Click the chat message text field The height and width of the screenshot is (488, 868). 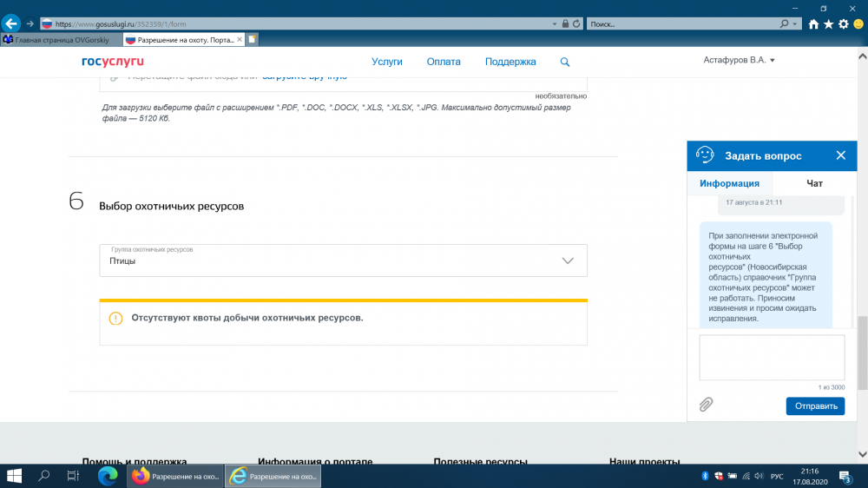[x=772, y=357]
